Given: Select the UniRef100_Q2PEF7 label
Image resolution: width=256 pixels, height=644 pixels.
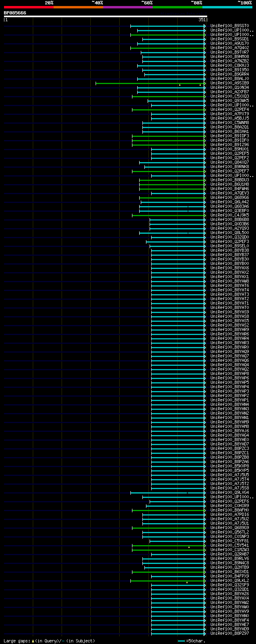Looking at the screenshot, I should [x=230, y=171].
